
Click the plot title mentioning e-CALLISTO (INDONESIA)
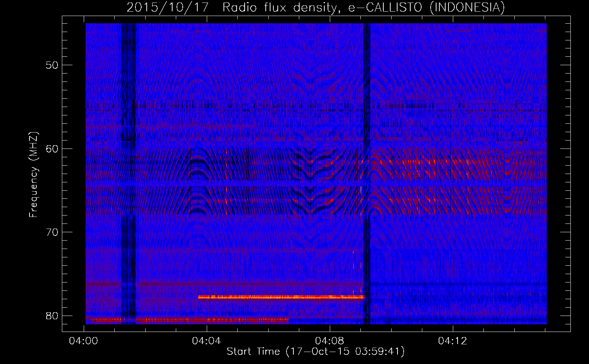pyautogui.click(x=316, y=7)
